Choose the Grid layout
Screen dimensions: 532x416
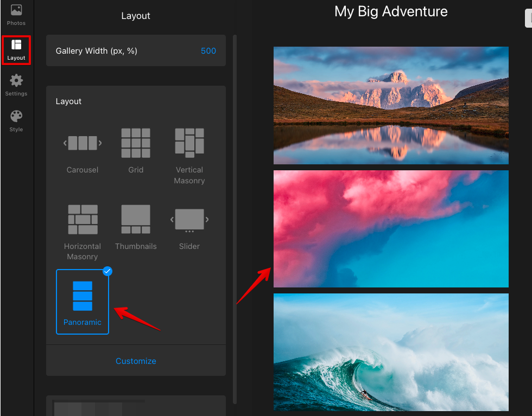coord(136,151)
